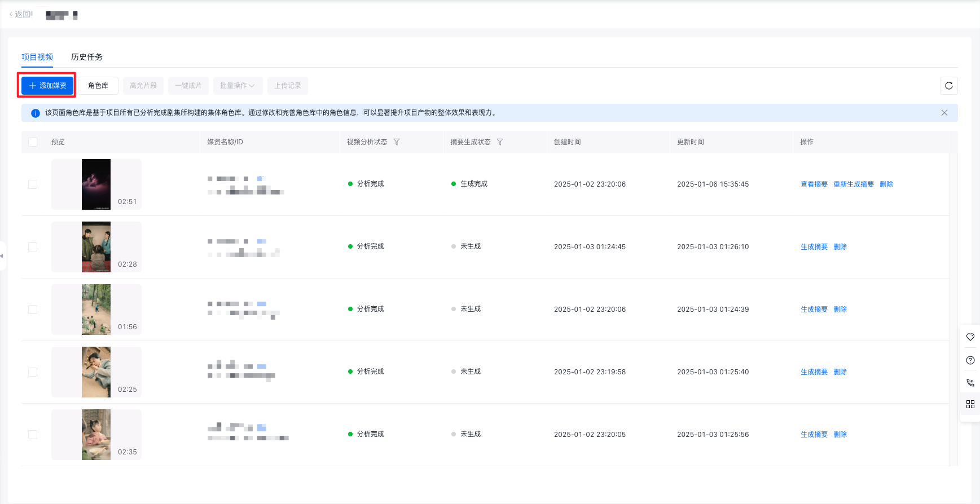The image size is (980, 504).
Task: Click the plus icon on 添加媒资 button
Action: tap(33, 86)
